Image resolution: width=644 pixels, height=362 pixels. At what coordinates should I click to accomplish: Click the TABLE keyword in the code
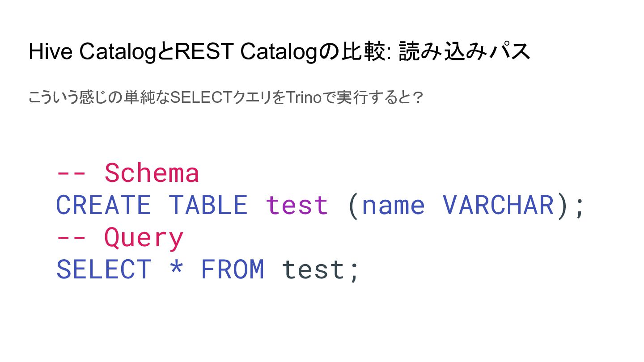pyautogui.click(x=208, y=206)
